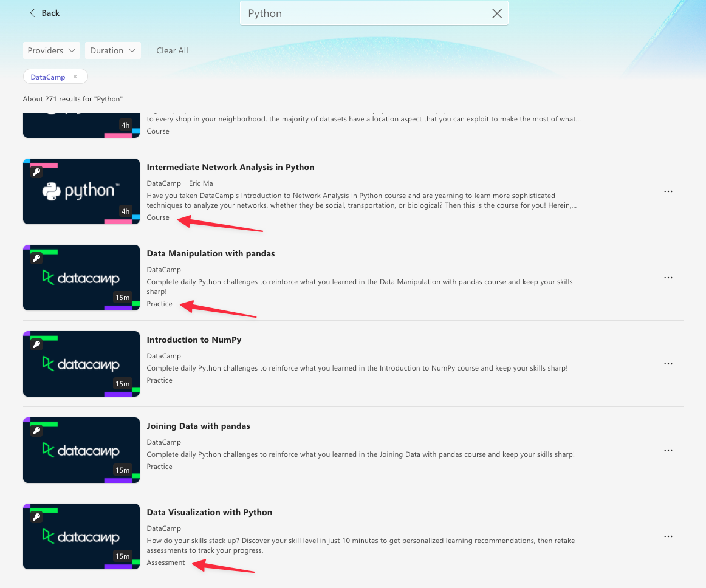Expand the Providers filter dropdown
This screenshot has width=706, height=588.
52,50
